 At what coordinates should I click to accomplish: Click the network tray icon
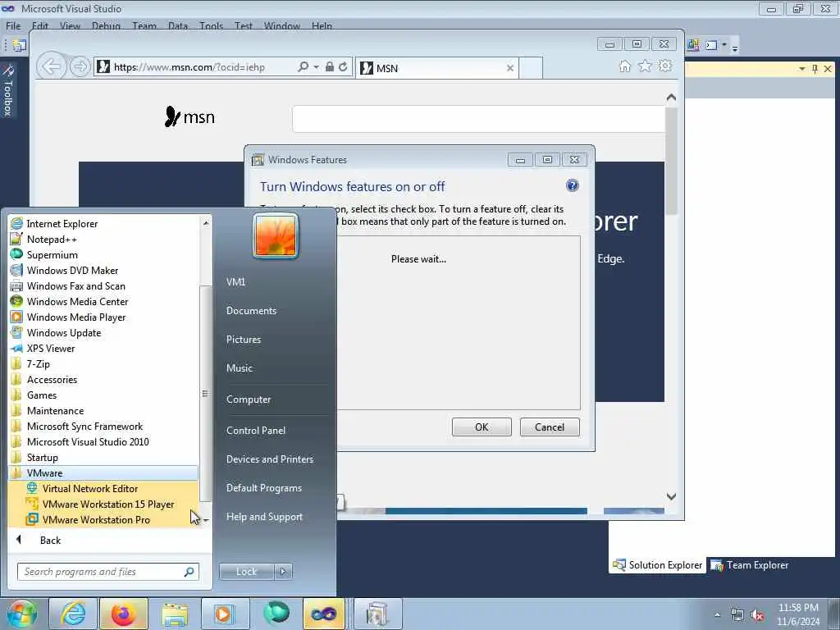(737, 615)
